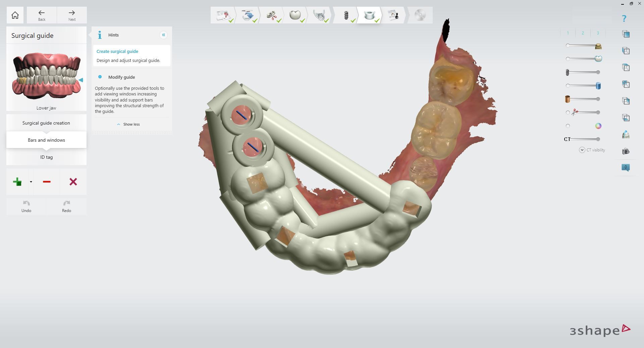This screenshot has width=644, height=348.
Task: Open the dropdown arrow beside the green plus
Action: (x=31, y=182)
